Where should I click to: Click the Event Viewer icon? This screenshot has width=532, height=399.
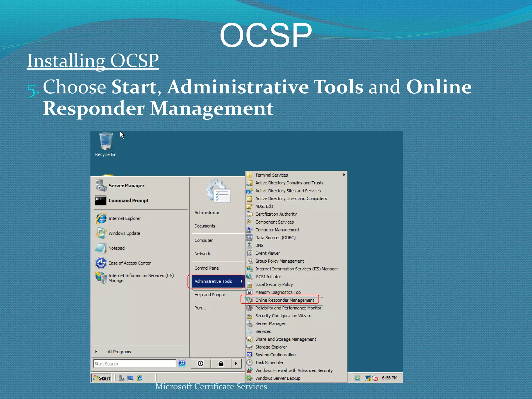[249, 253]
